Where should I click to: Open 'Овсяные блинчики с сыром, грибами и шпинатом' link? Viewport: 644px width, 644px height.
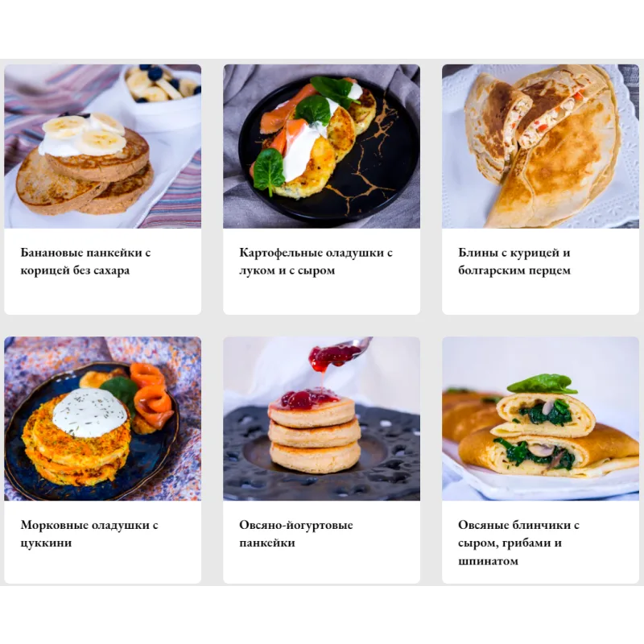(518, 543)
